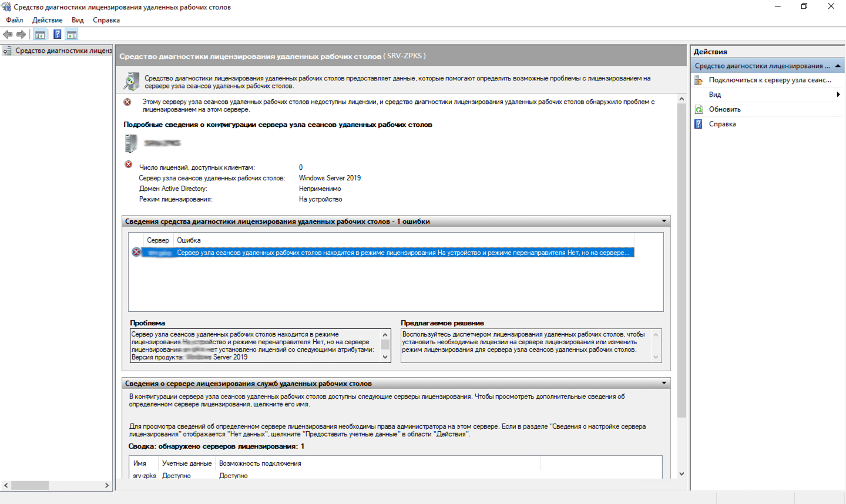This screenshot has width=846, height=504.
Task: Click the blue Help toolbar icon
Action: click(x=57, y=35)
